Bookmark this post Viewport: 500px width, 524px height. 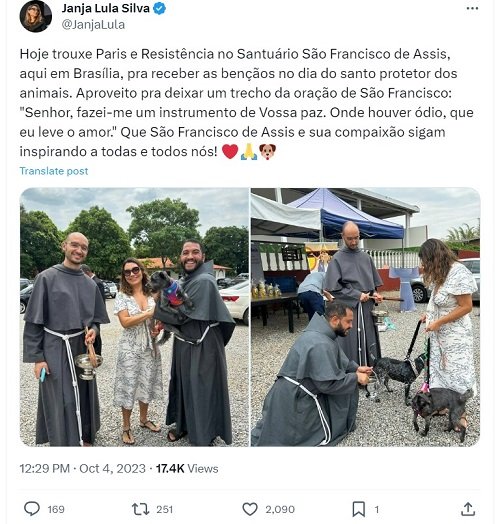[358, 509]
